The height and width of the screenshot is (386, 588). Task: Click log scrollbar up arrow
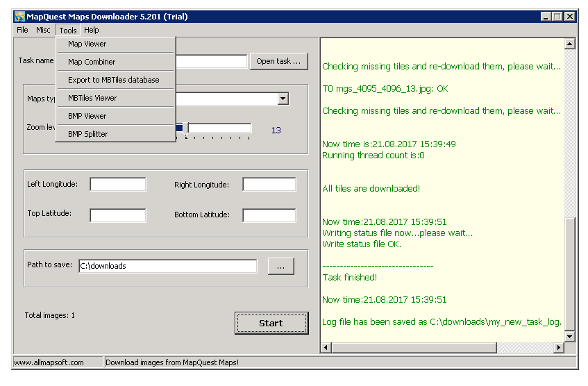point(570,44)
